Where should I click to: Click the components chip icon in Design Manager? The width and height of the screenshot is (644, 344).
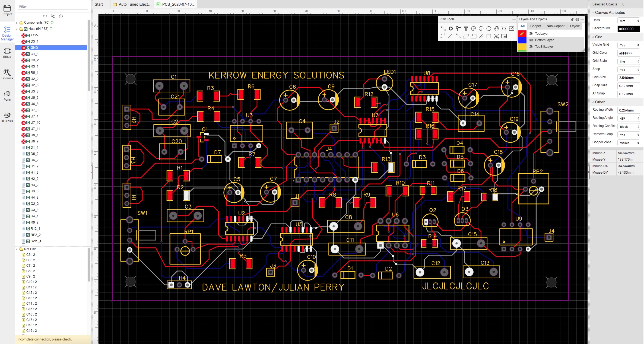[x=45, y=16]
